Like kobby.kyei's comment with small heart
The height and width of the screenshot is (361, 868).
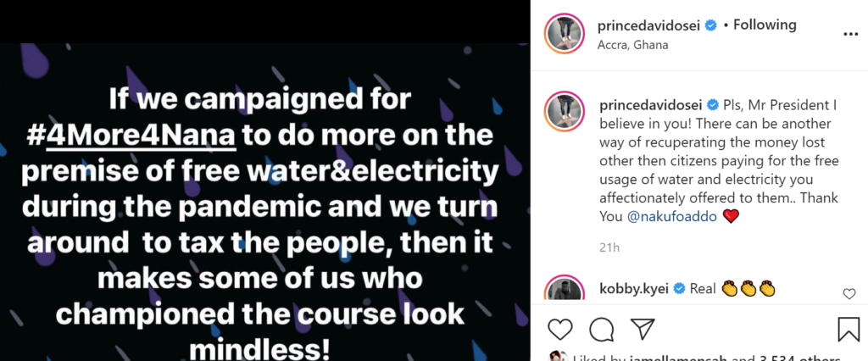click(x=849, y=294)
